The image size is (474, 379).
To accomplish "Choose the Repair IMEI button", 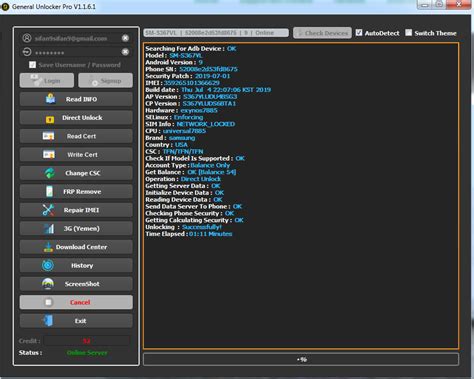I will coord(76,210).
